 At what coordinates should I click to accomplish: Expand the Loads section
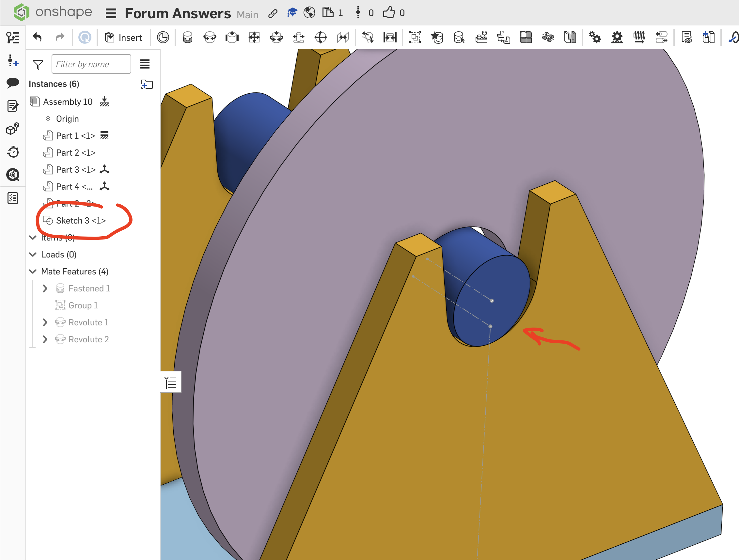pyautogui.click(x=33, y=255)
